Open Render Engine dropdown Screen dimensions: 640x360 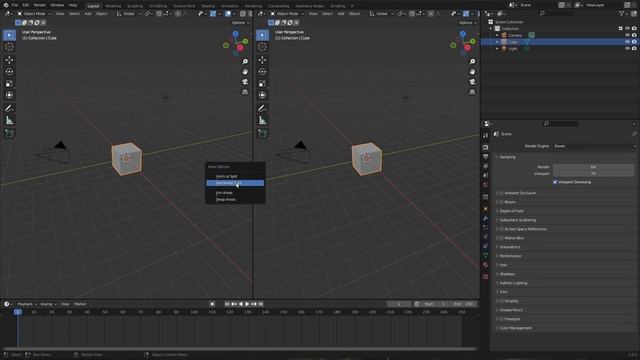[595, 146]
